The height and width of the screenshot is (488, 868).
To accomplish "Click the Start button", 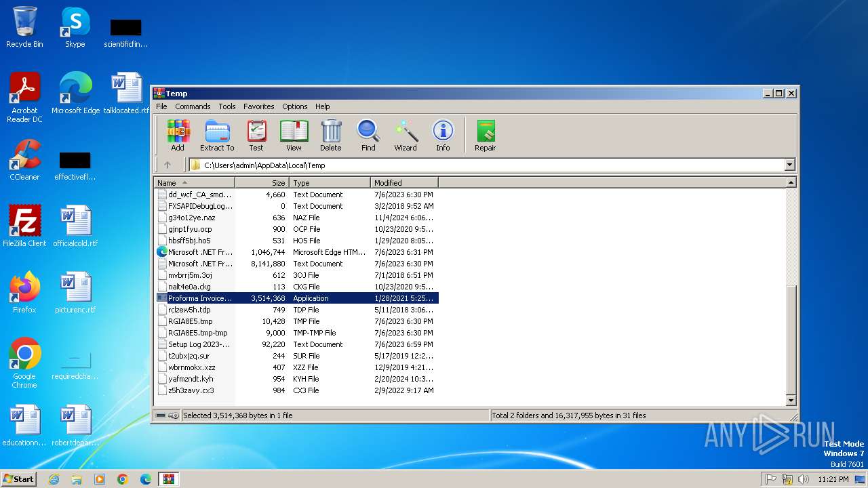I will 19,479.
